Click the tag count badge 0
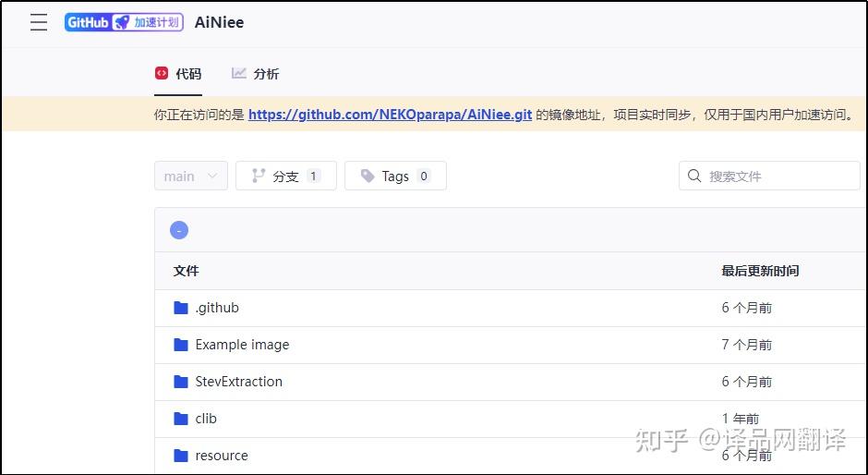Screen dimensions: 868x475 tap(424, 176)
